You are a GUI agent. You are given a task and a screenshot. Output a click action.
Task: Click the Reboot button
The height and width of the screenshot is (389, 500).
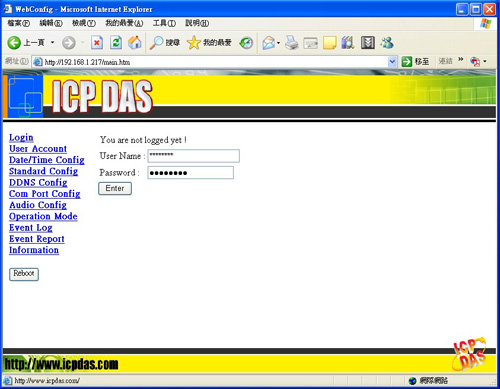pyautogui.click(x=24, y=274)
